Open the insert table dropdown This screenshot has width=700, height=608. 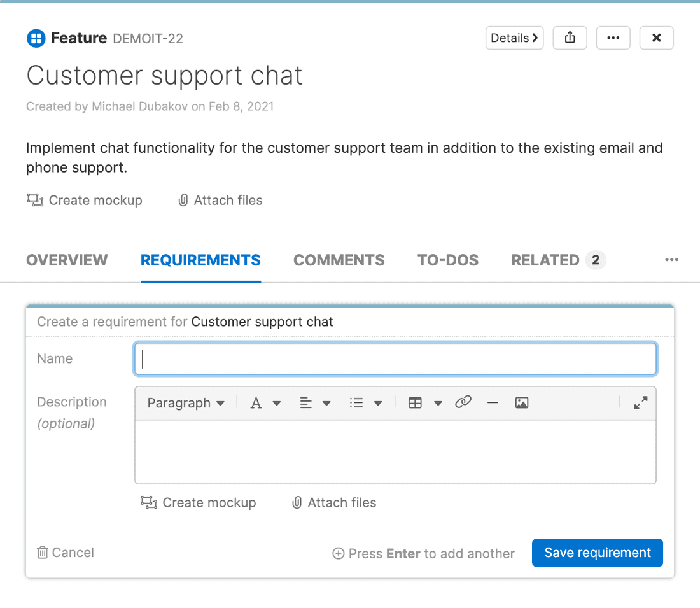click(424, 403)
